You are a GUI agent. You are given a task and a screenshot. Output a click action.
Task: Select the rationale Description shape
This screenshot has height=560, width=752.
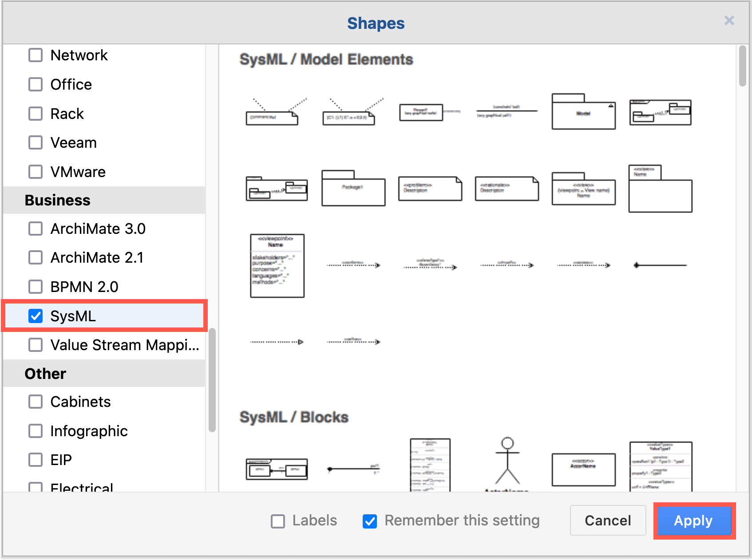pyautogui.click(x=506, y=188)
